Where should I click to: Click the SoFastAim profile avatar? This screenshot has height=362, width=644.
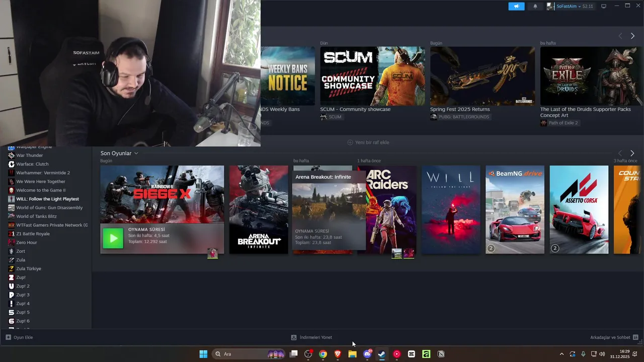[551, 7]
